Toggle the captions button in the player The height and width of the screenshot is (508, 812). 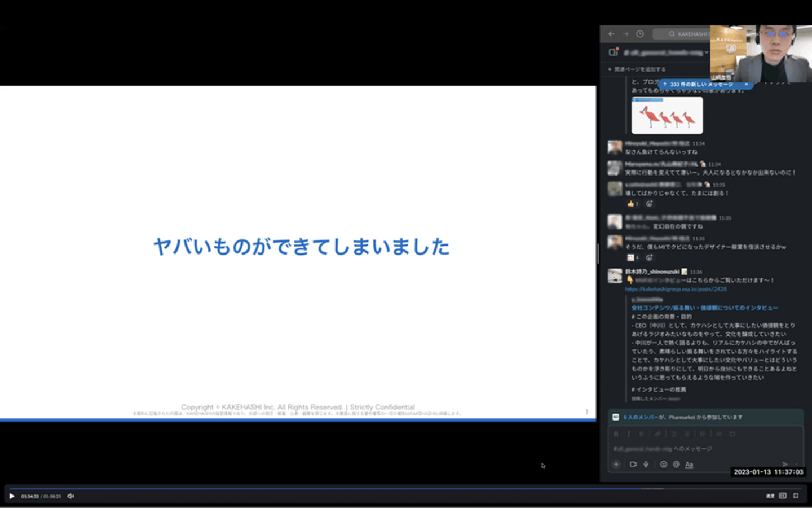click(783, 496)
